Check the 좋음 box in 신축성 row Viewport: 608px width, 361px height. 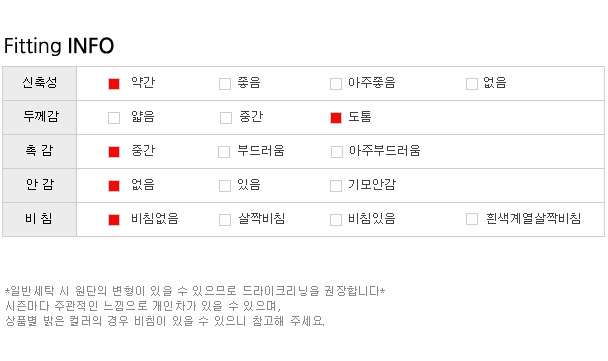[225, 84]
